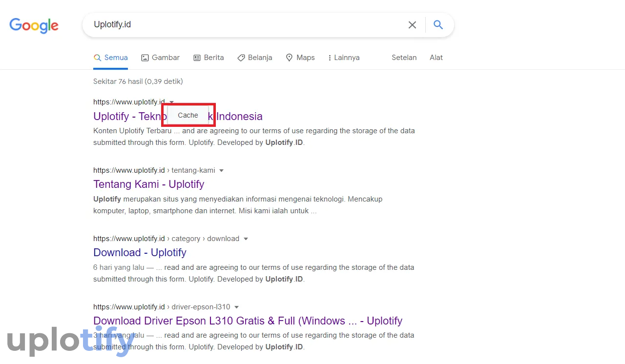Open the Belanja tab
The image size is (625, 364).
pyautogui.click(x=254, y=58)
